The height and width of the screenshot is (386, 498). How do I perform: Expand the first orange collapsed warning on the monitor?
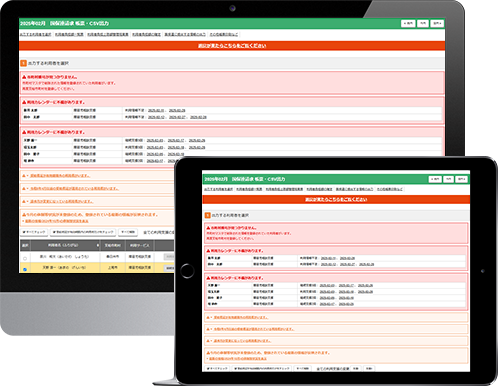(60, 175)
